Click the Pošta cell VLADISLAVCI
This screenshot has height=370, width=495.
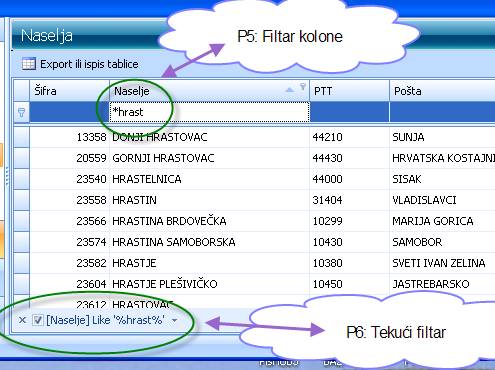tap(442, 200)
